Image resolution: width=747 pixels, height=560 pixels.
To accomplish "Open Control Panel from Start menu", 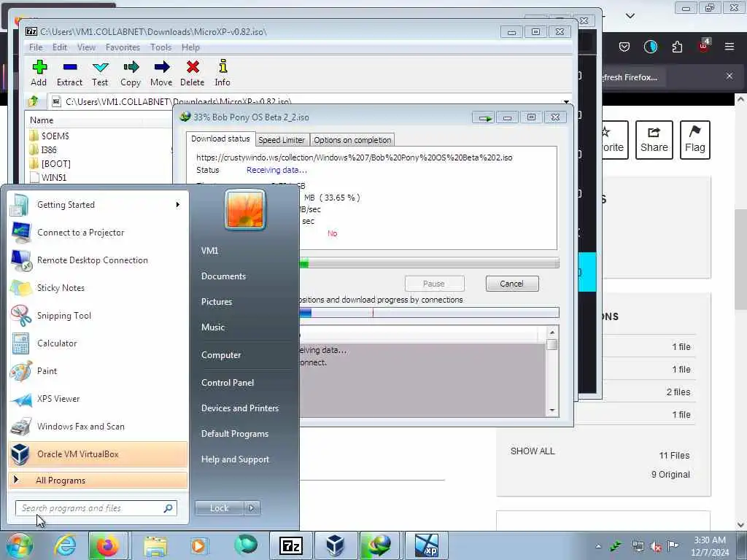I will point(228,383).
